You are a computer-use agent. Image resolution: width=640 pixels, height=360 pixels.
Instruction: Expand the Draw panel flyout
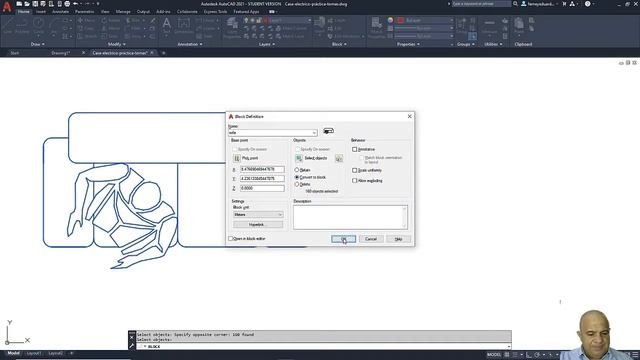coord(38,44)
